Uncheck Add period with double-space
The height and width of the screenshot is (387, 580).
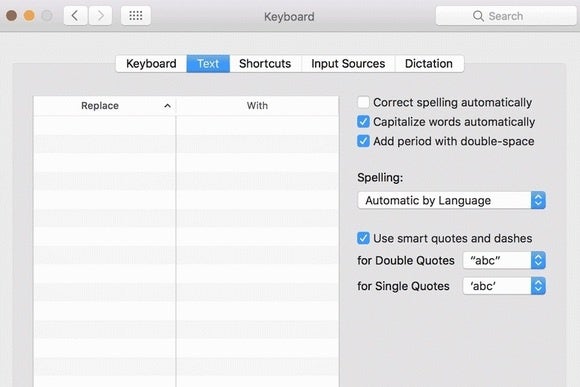363,141
